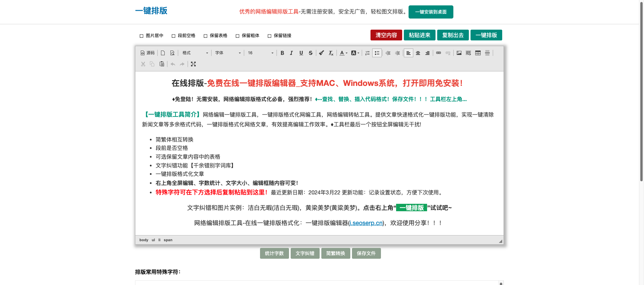Click the 一键排版 site logo
The width and height of the screenshot is (644, 285).
[151, 11]
